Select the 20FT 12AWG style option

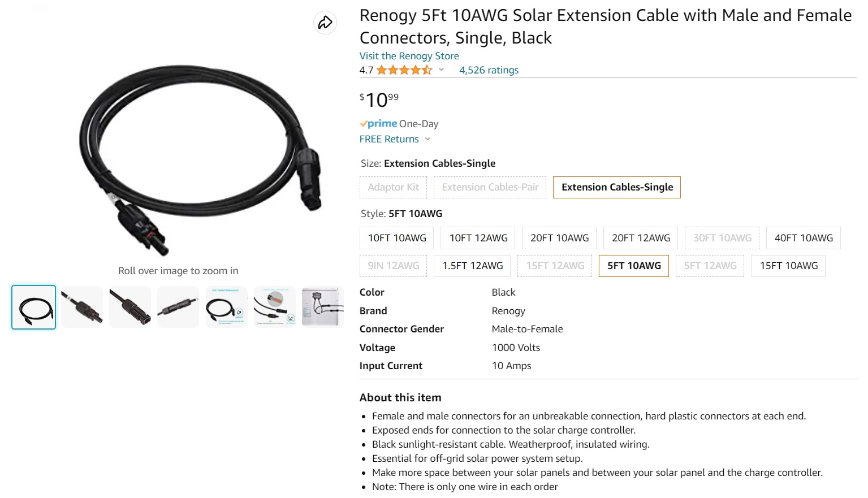[641, 238]
